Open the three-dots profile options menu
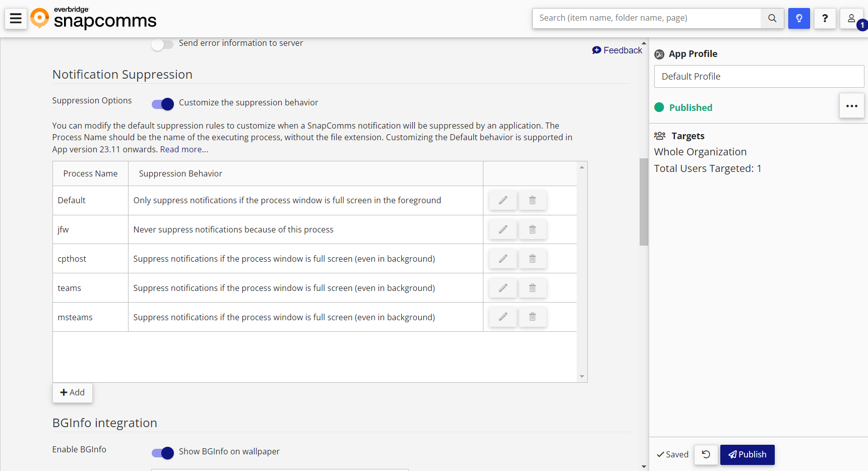This screenshot has height=471, width=868. pos(852,106)
